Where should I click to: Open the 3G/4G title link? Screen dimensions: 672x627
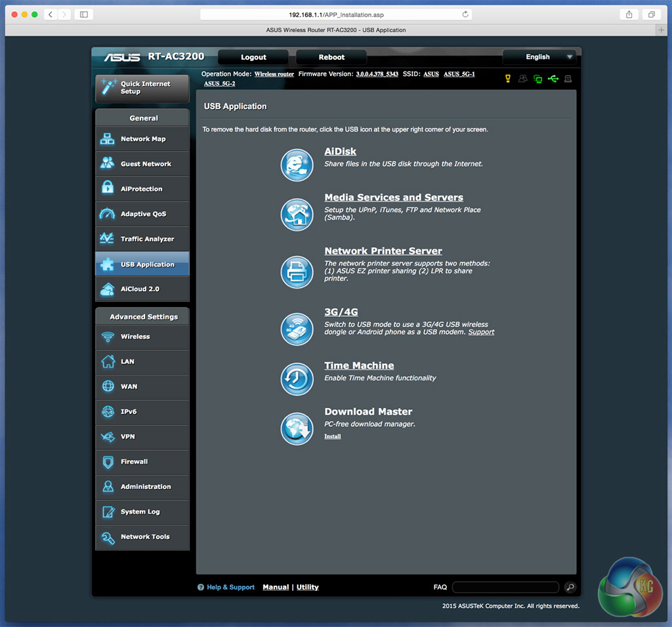(x=341, y=312)
